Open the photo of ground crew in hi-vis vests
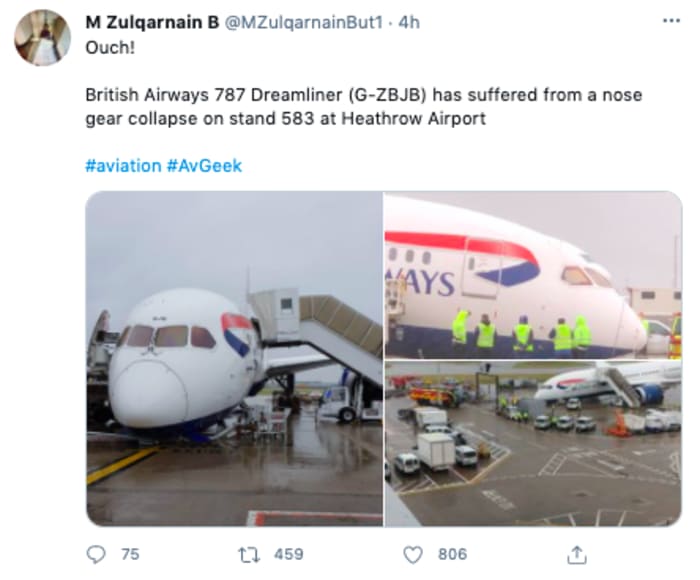Viewport: 700px width, 580px height. 532,275
